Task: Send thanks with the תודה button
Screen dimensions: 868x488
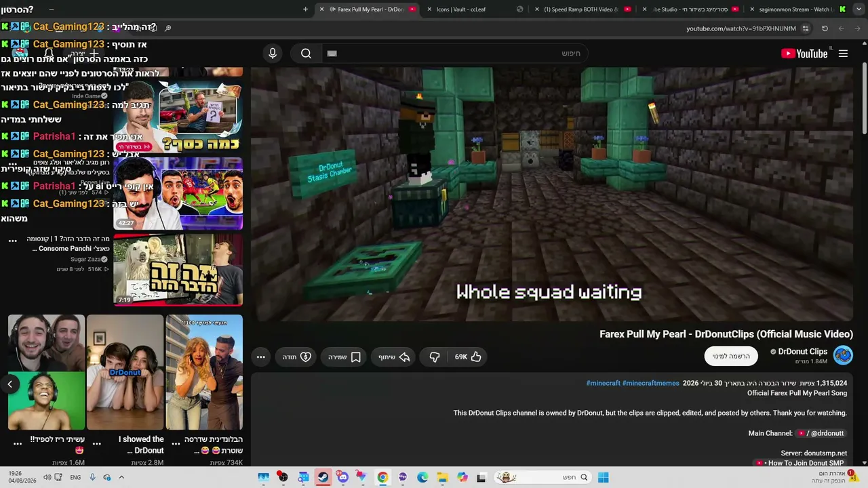Action: [x=297, y=357]
